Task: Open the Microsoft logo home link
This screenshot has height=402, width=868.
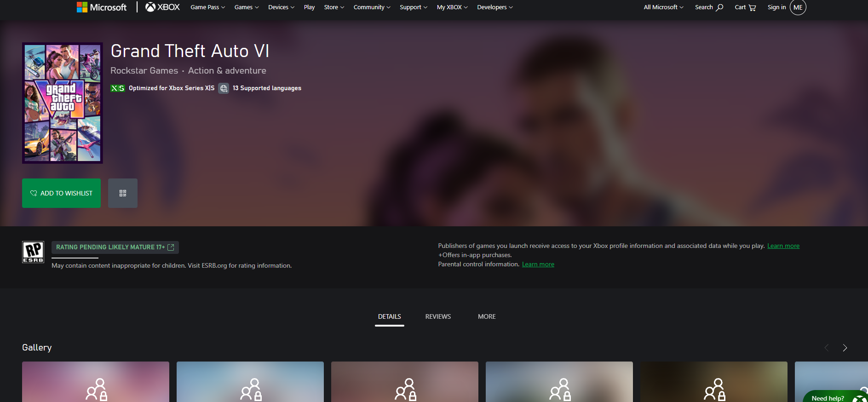Action: point(102,7)
